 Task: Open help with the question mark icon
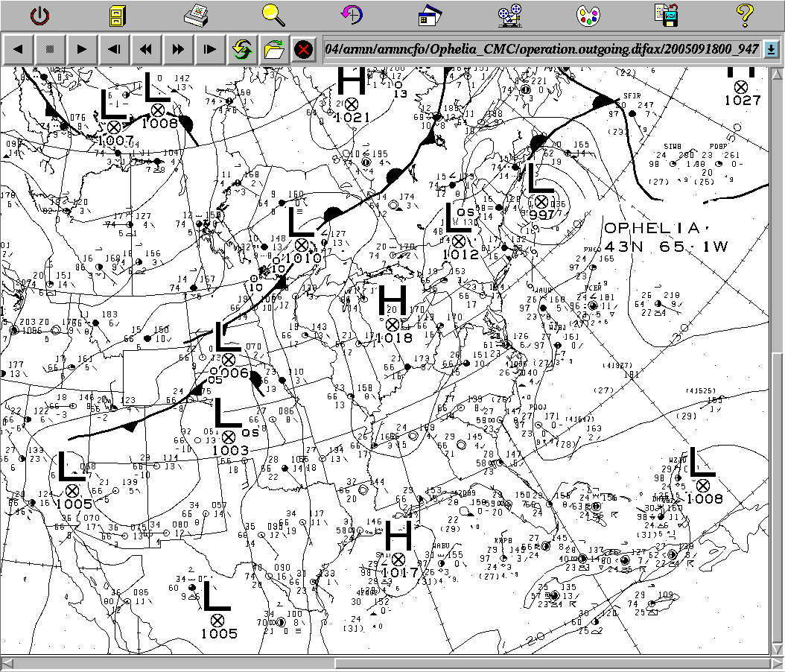click(x=744, y=14)
